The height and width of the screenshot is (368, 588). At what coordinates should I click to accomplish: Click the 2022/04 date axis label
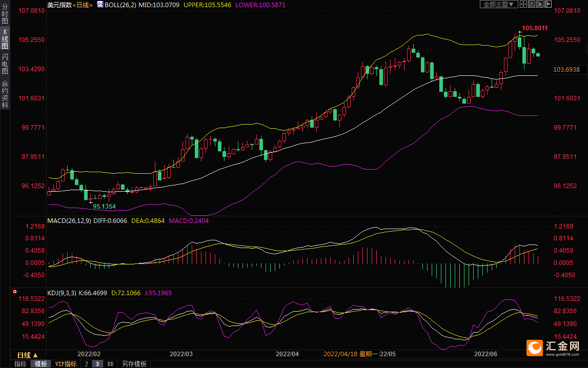pyautogui.click(x=287, y=354)
